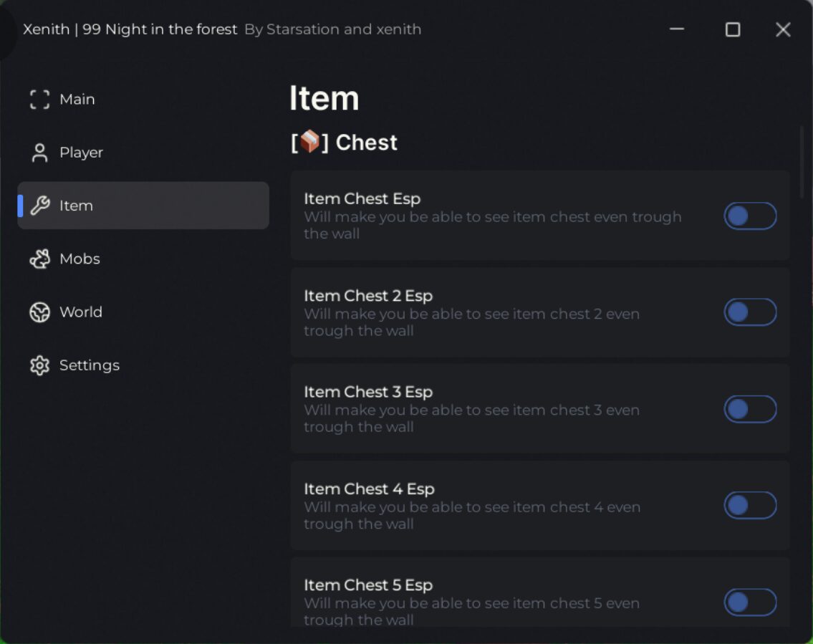Image resolution: width=813 pixels, height=644 pixels.
Task: Go to the Player tab label
Action: point(82,153)
